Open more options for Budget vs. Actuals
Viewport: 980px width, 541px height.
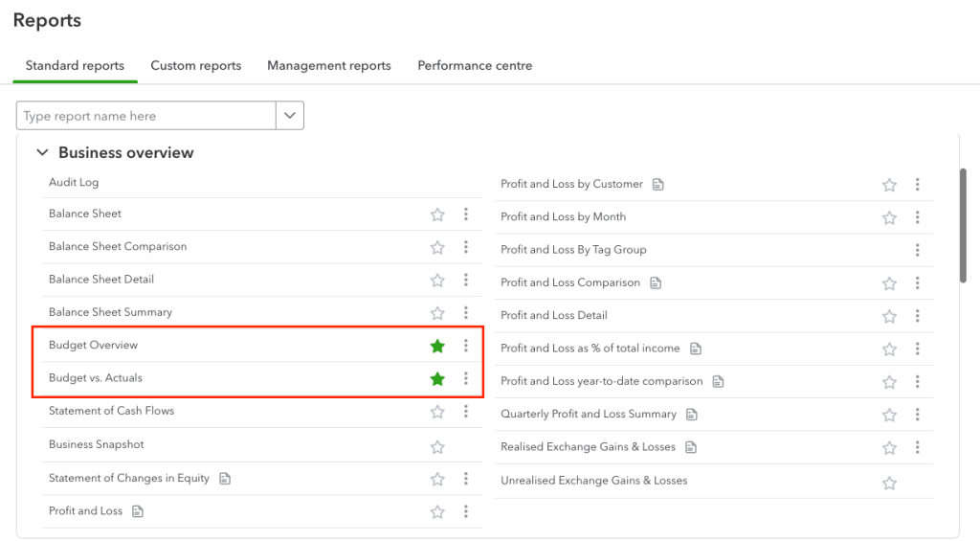tap(466, 378)
